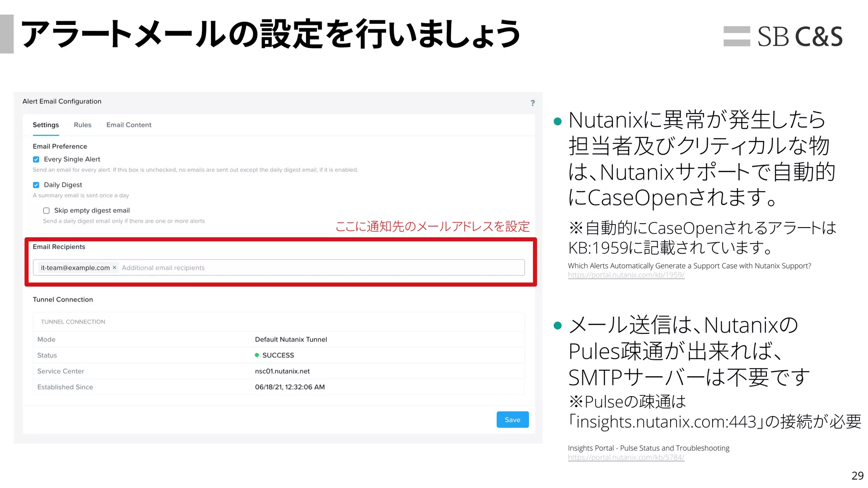Image resolution: width=868 pixels, height=488 pixels.
Task: Click the Status row label
Action: [x=47, y=355]
